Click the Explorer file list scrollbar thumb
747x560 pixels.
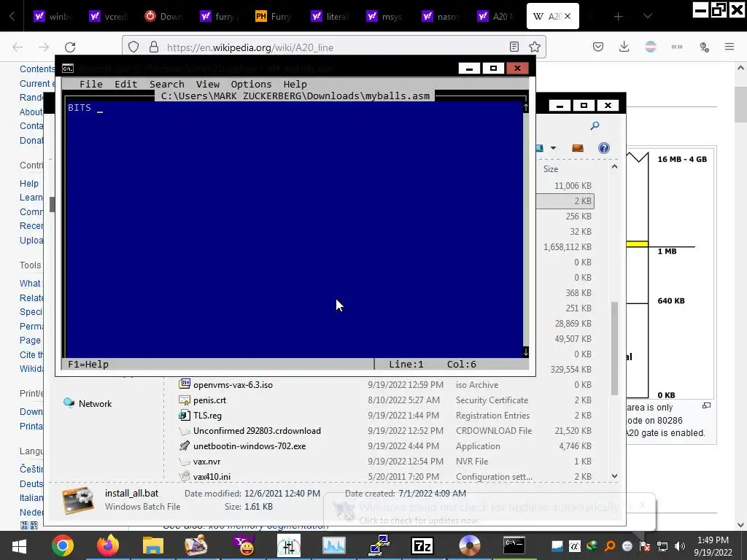pos(614,348)
